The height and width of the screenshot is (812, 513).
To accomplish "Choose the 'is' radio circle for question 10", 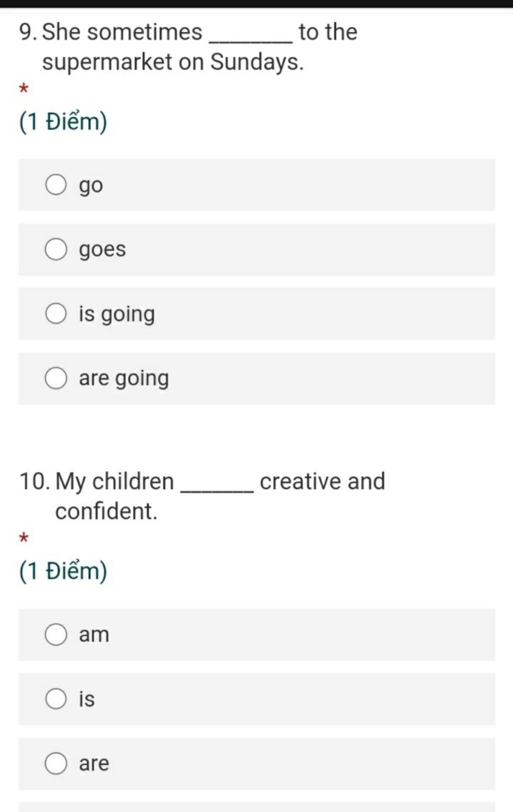I will [56, 699].
